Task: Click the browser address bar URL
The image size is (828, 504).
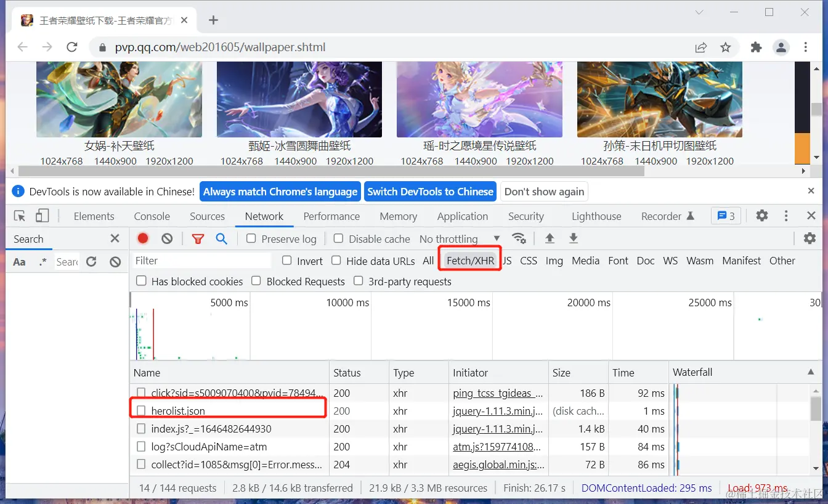Action: point(220,47)
